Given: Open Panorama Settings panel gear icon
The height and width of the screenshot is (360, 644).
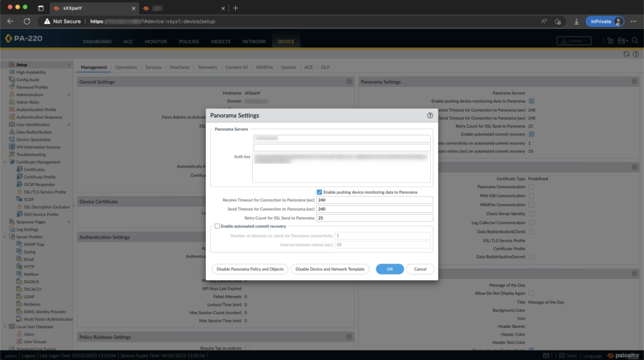Looking at the screenshot, I should [634, 82].
